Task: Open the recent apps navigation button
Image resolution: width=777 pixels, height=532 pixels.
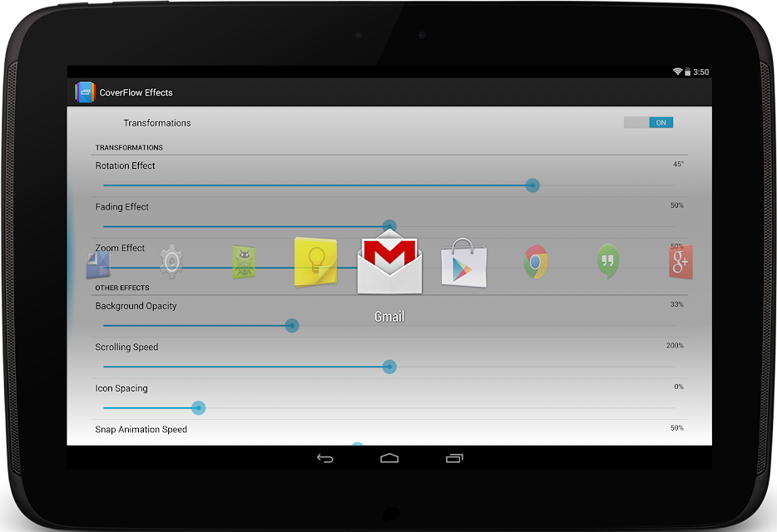Action: 454,458
